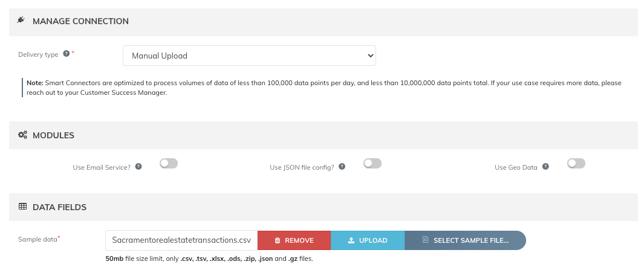
Task: Click the Sample data filename input field
Action: click(181, 240)
